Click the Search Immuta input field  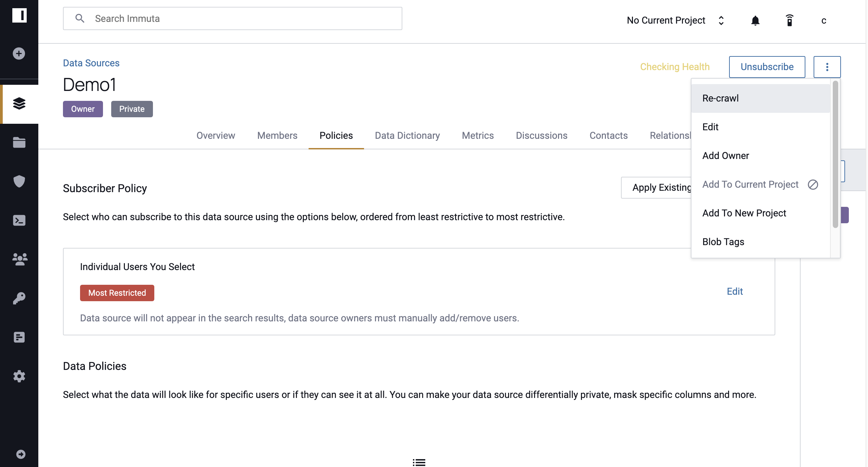tap(232, 18)
